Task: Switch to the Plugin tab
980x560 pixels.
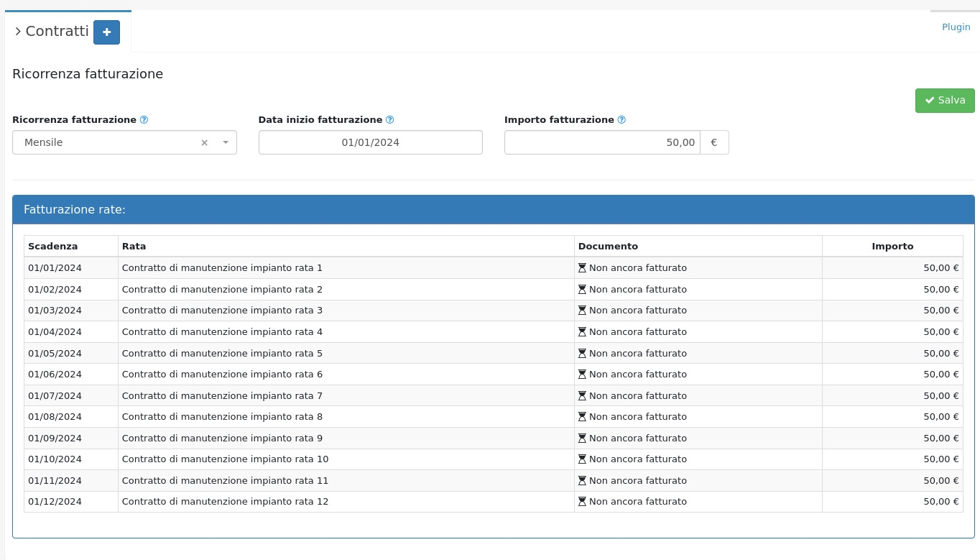Action: (956, 27)
